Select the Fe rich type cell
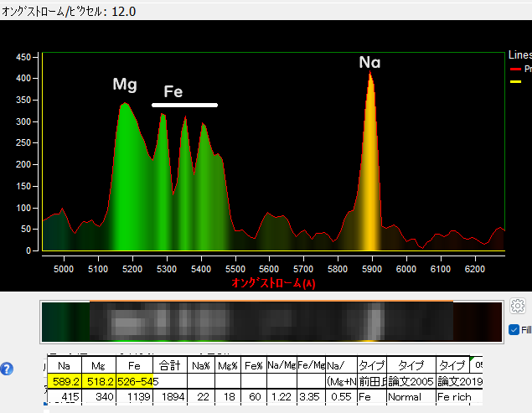The width and height of the screenshot is (532, 413). pos(457,396)
